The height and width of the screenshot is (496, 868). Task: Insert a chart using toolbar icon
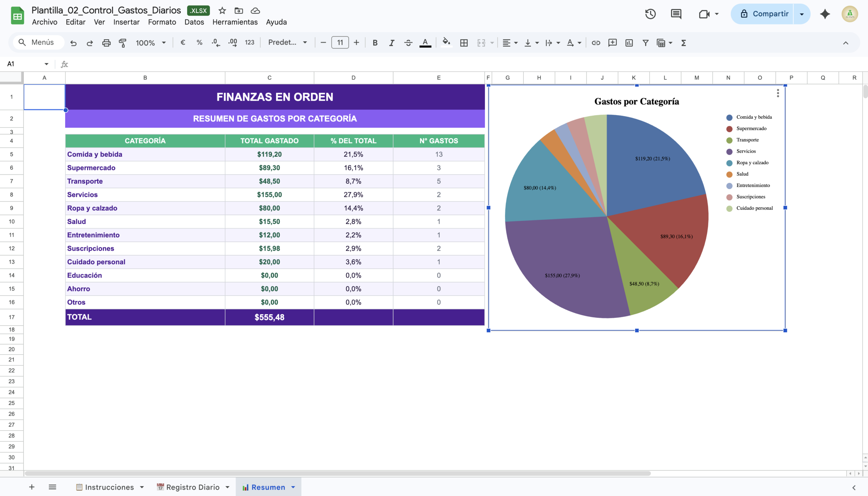tap(629, 43)
